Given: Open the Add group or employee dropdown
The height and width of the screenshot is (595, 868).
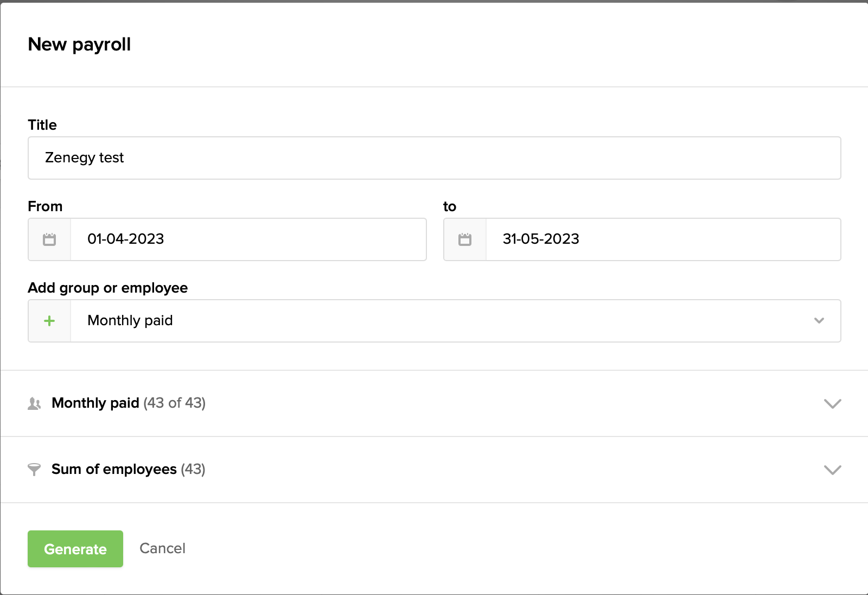Looking at the screenshot, I should click(819, 321).
